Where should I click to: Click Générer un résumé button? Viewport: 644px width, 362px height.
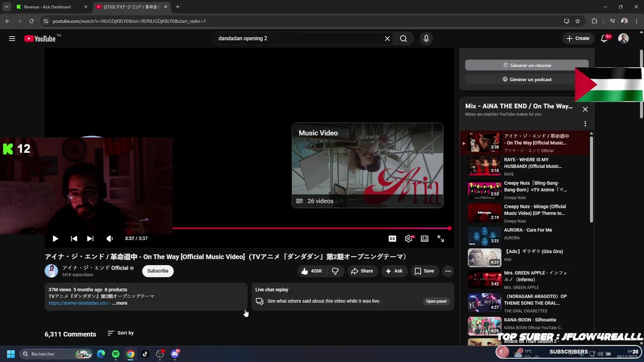(527, 65)
